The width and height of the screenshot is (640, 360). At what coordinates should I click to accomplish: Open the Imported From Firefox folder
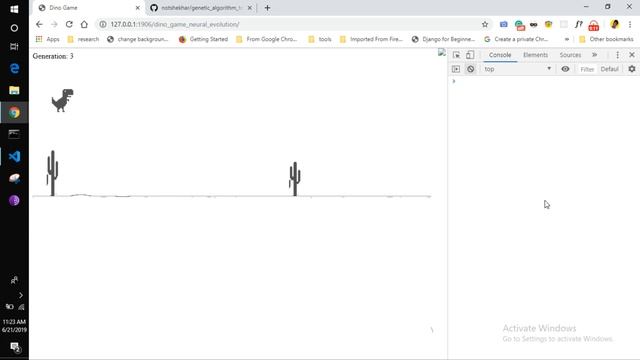371,39
